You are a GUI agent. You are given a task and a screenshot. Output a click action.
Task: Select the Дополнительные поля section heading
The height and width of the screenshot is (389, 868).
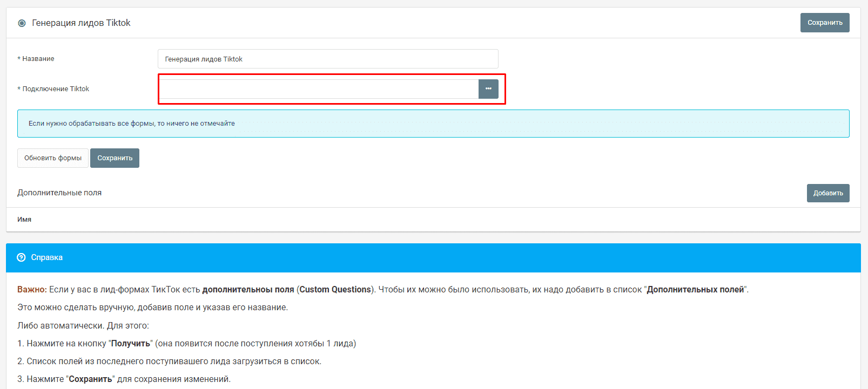point(59,193)
